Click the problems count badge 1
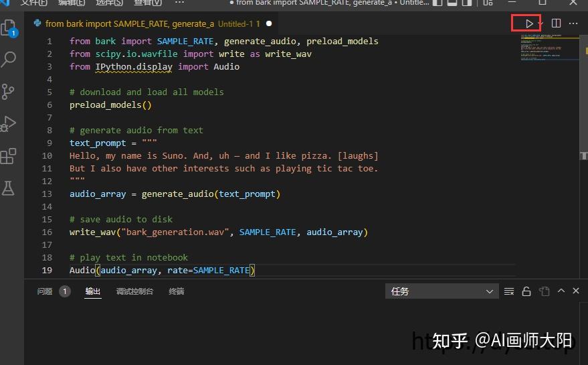The width and height of the screenshot is (588, 365). [x=64, y=291]
